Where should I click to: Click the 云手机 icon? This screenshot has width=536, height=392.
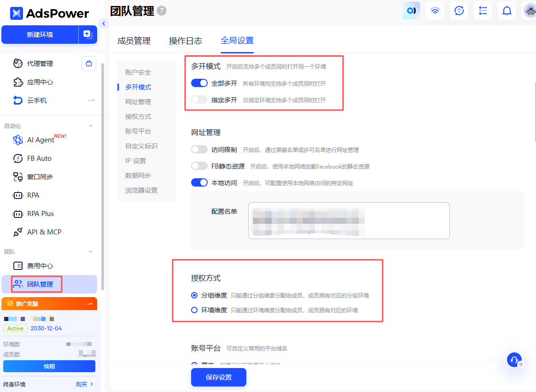click(18, 100)
